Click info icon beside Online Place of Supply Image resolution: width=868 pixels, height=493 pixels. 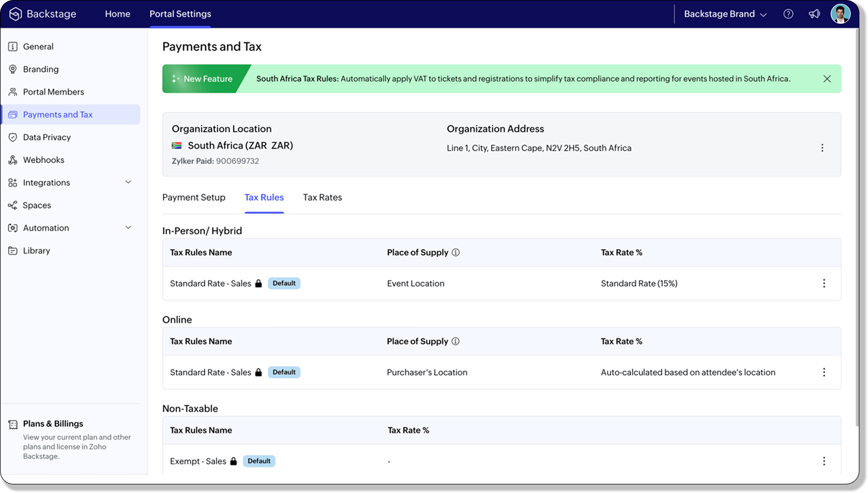point(456,341)
